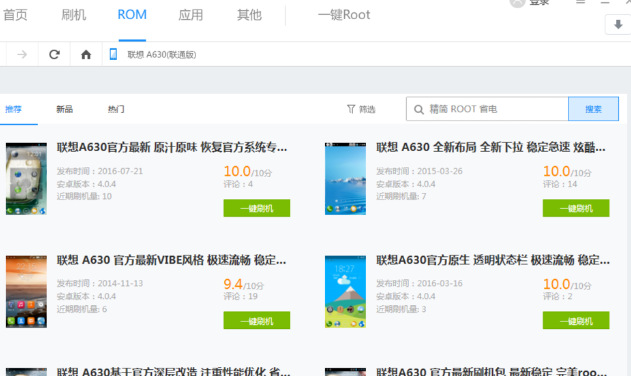Go to the home icon in navigation bar

pyautogui.click(x=86, y=54)
